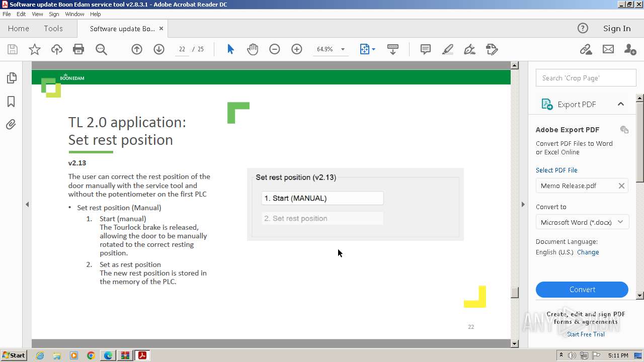
Task: Collapse the left navigation pane arrow
Action: tap(27, 205)
